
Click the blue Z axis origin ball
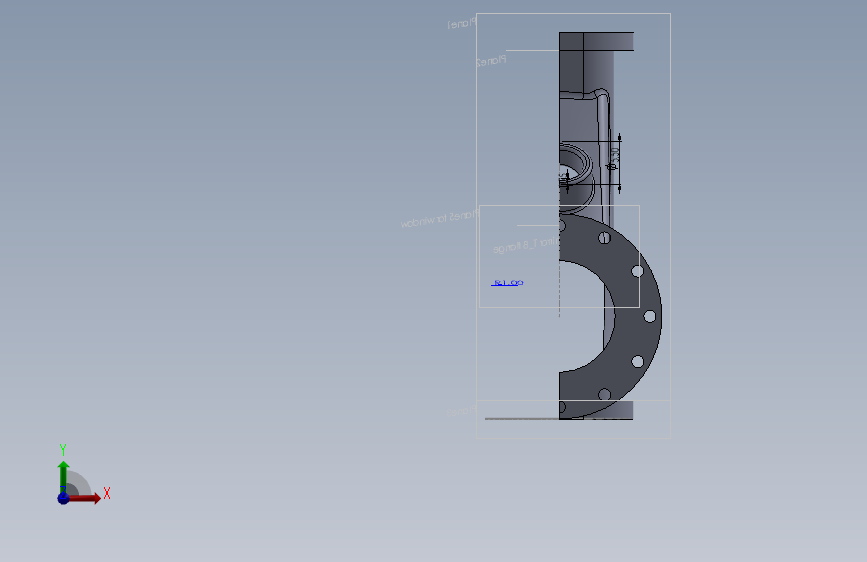(x=64, y=498)
